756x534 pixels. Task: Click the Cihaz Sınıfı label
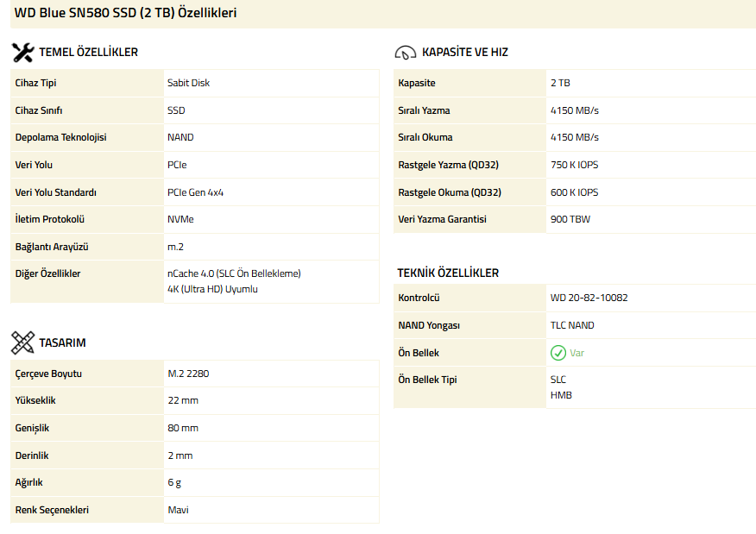pyautogui.click(x=39, y=110)
